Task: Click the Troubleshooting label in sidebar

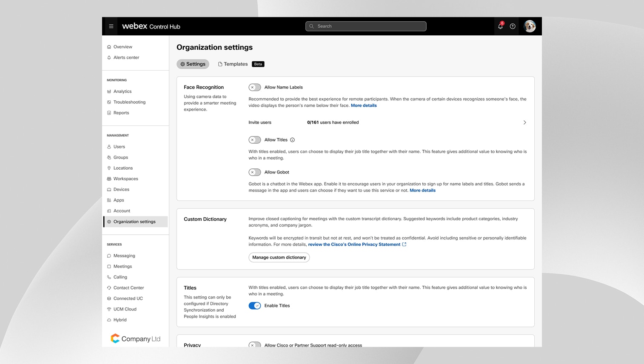Action: click(x=129, y=102)
